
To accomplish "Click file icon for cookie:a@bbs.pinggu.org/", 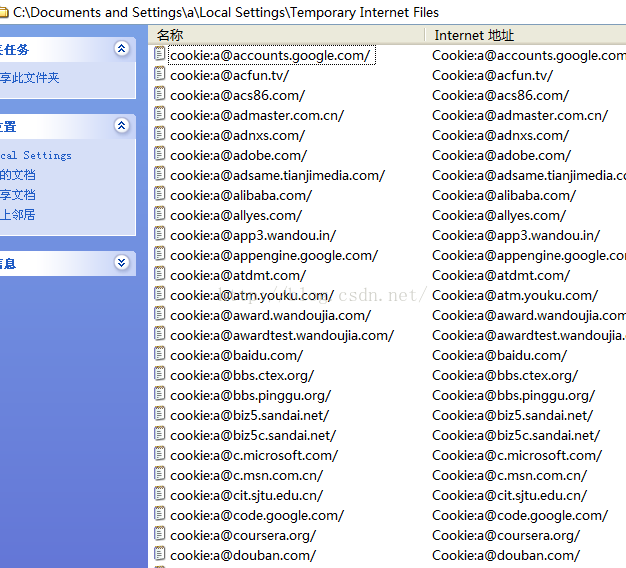I will [160, 394].
